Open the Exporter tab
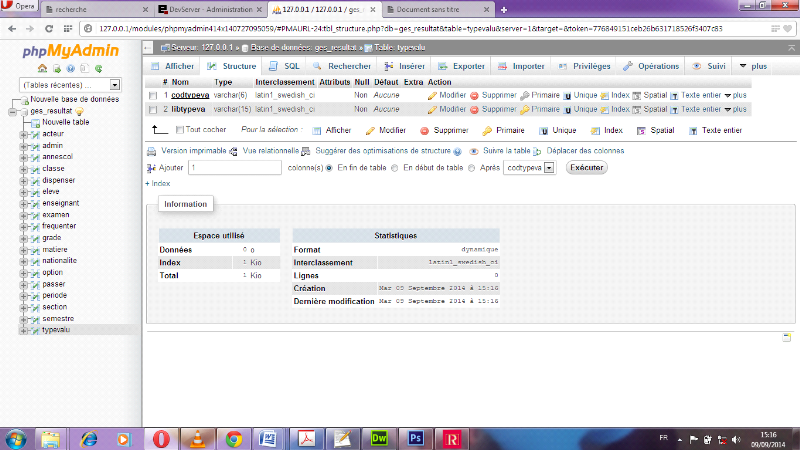The height and width of the screenshot is (450, 800). pos(461,66)
